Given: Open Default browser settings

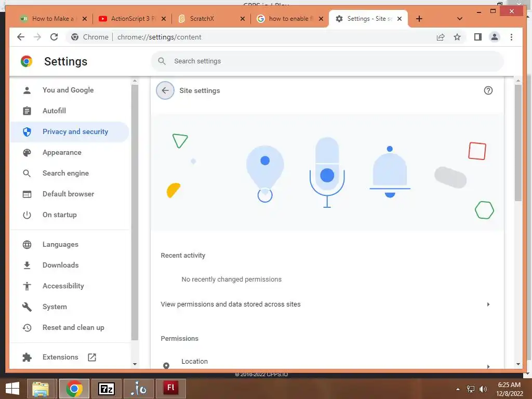Looking at the screenshot, I should point(70,194).
